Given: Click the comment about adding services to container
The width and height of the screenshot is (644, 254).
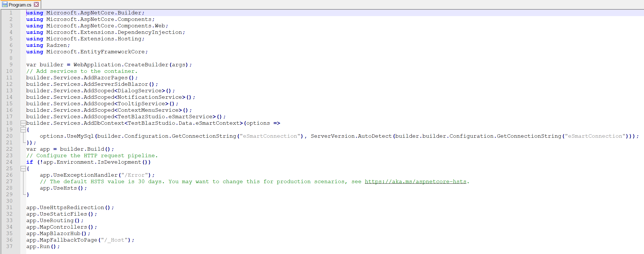Looking at the screenshot, I should 82,71.
